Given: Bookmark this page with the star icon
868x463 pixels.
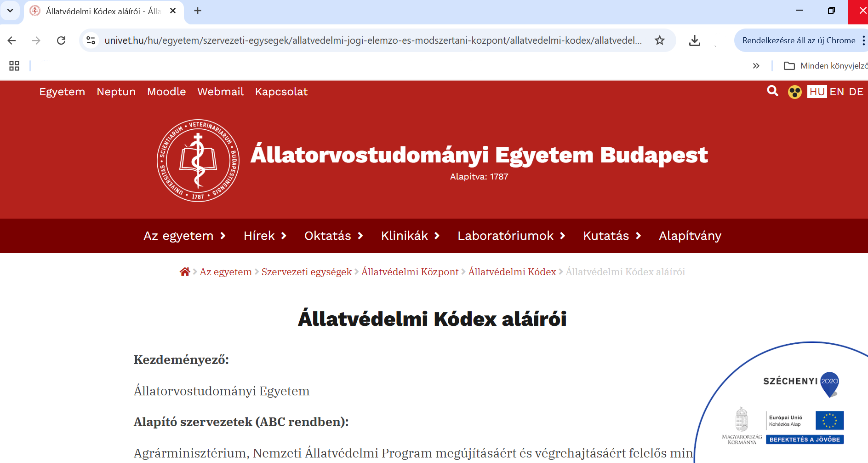Looking at the screenshot, I should pyautogui.click(x=660, y=41).
